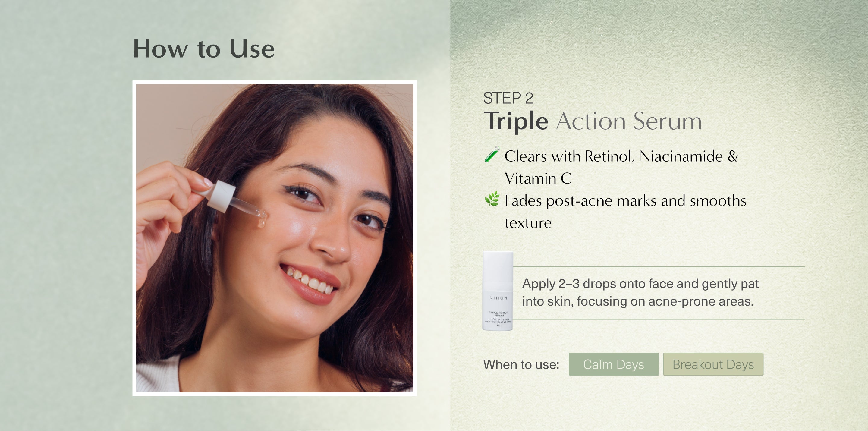Screen dimensions: 868x431
Task: Click the Vitamin C text line
Action: tap(538, 178)
